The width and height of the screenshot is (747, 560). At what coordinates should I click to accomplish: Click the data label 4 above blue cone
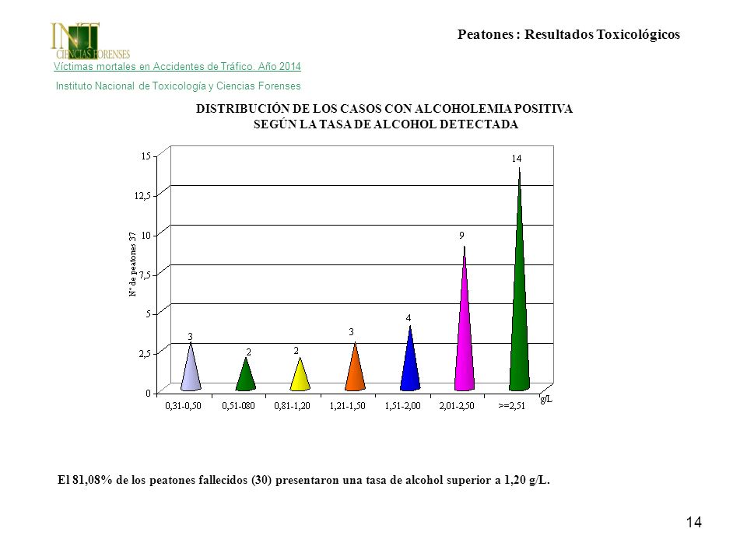409,317
